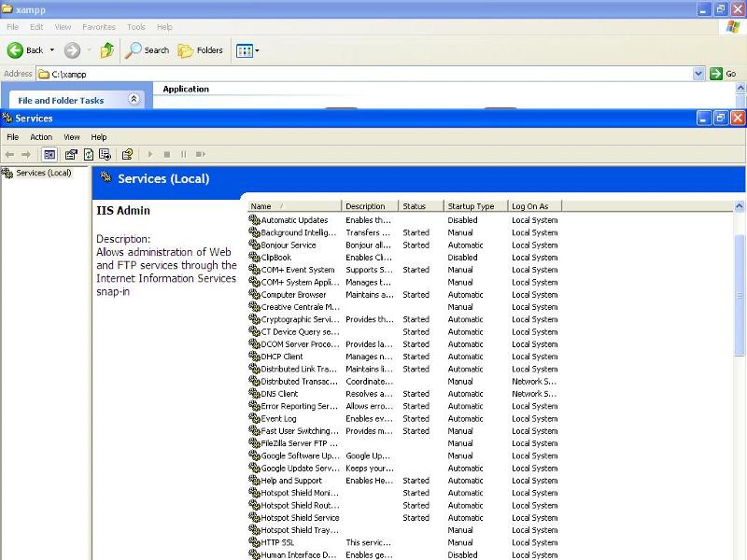Viewport: 747px width, 560px height.
Task: Open File menu in Services window
Action: (12, 137)
